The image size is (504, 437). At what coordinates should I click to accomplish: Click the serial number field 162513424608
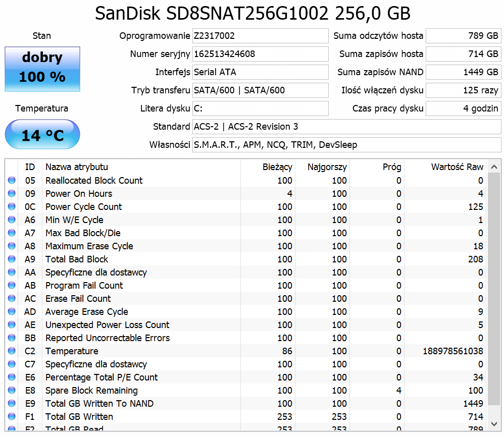click(261, 54)
